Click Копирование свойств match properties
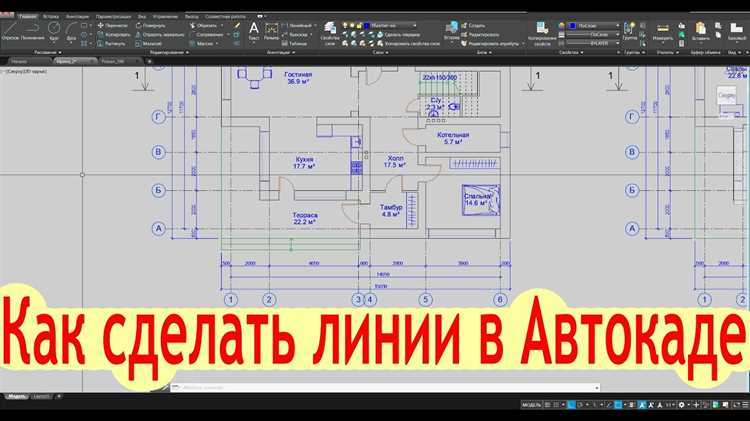The width and height of the screenshot is (750, 421). pos(542,33)
